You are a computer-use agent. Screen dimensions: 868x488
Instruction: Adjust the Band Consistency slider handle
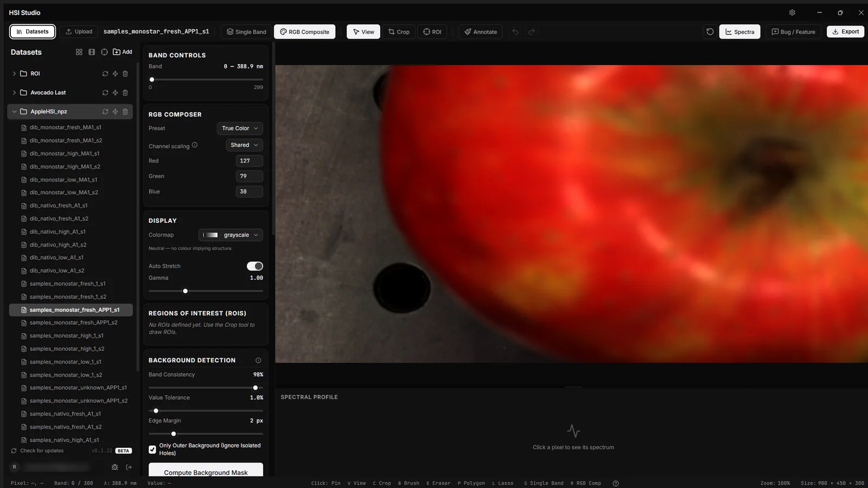pos(256,388)
